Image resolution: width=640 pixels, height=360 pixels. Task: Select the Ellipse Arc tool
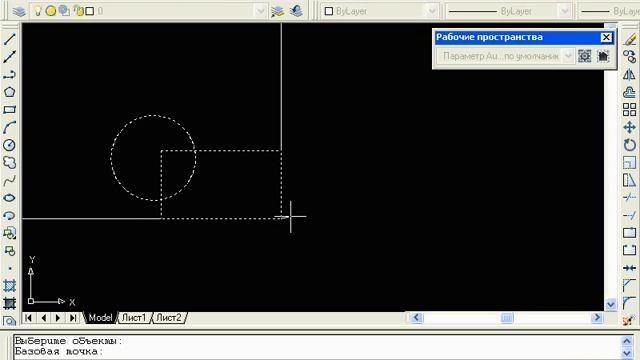(x=9, y=216)
